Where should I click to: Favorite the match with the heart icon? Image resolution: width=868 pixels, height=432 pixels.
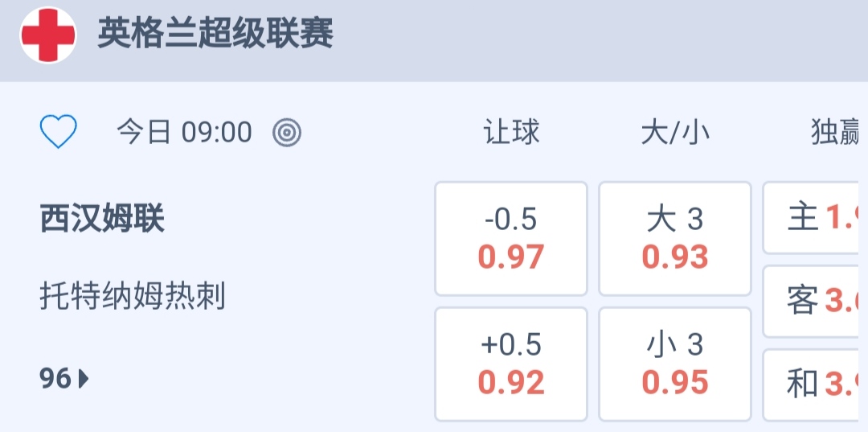[x=59, y=132]
